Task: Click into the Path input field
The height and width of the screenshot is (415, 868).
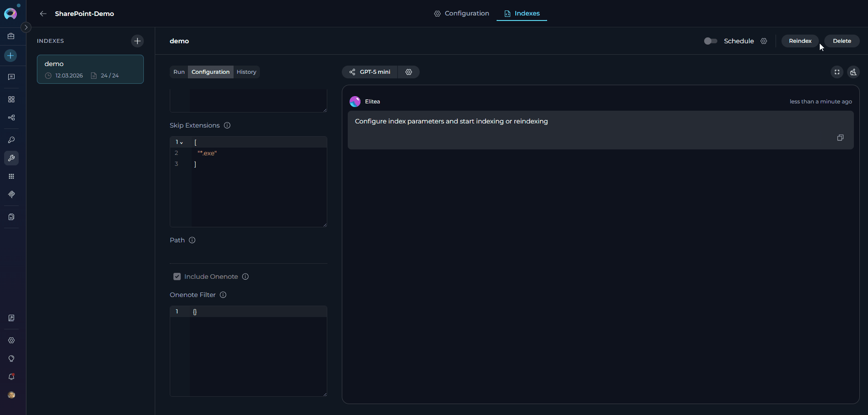Action: [x=248, y=256]
